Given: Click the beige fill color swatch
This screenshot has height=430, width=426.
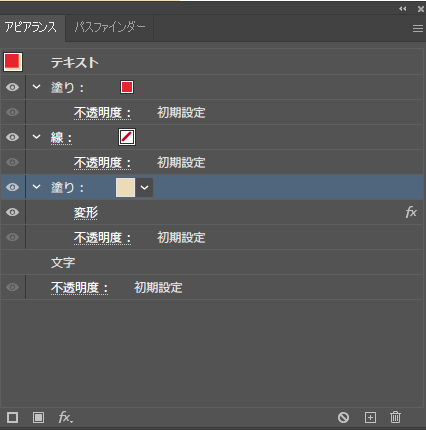Looking at the screenshot, I should click(x=125, y=187).
